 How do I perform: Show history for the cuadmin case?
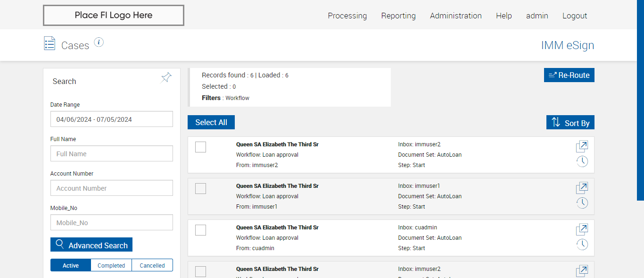582,244
